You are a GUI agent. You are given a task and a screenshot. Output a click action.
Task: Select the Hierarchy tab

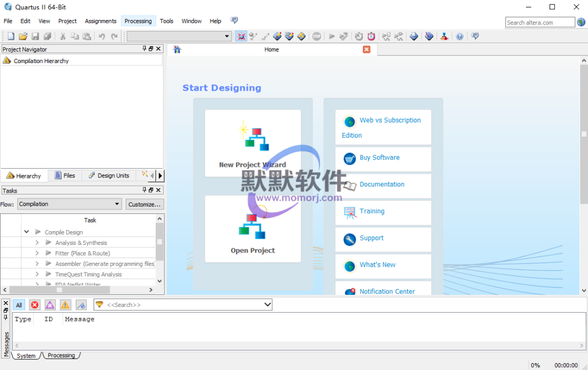(x=24, y=176)
